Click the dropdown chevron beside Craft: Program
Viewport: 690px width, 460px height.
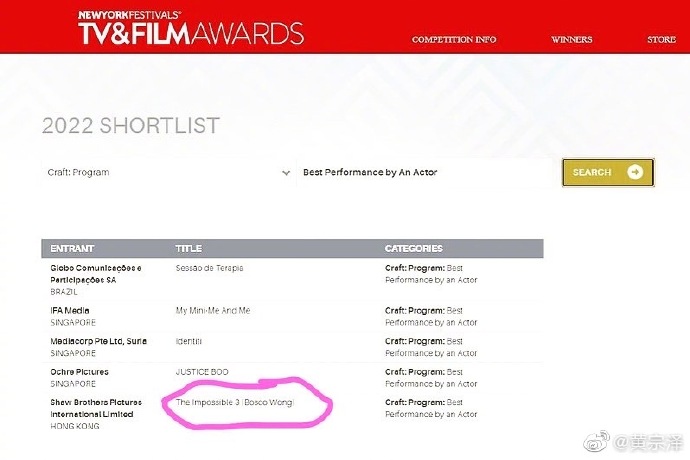(286, 172)
